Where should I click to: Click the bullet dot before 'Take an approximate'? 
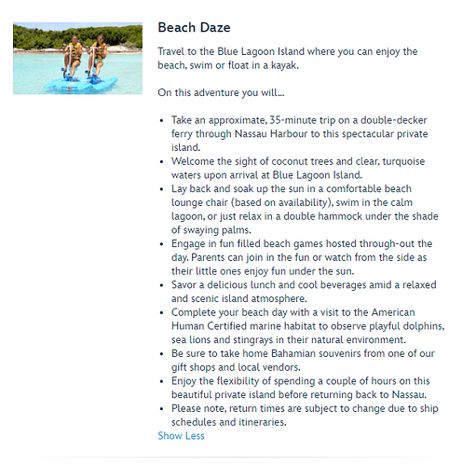[161, 120]
